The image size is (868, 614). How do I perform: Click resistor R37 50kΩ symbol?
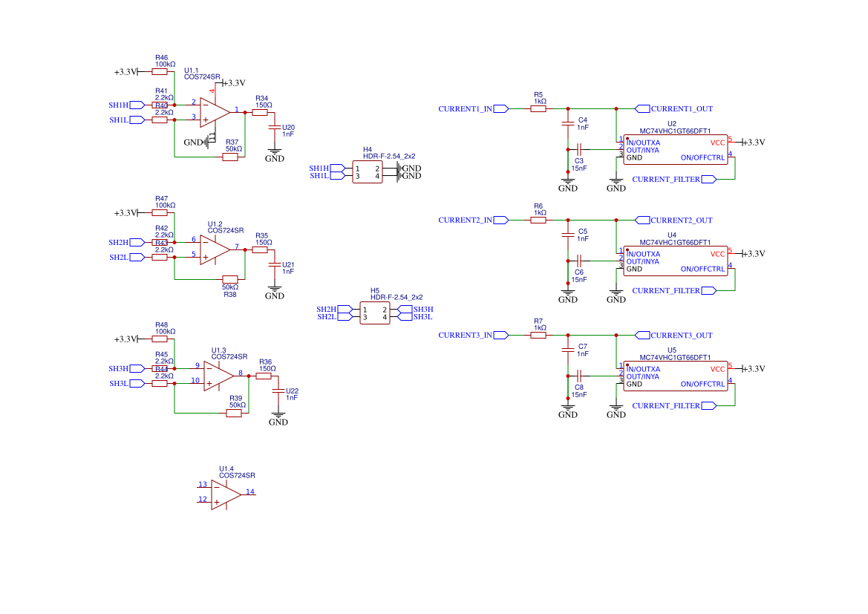pos(229,158)
